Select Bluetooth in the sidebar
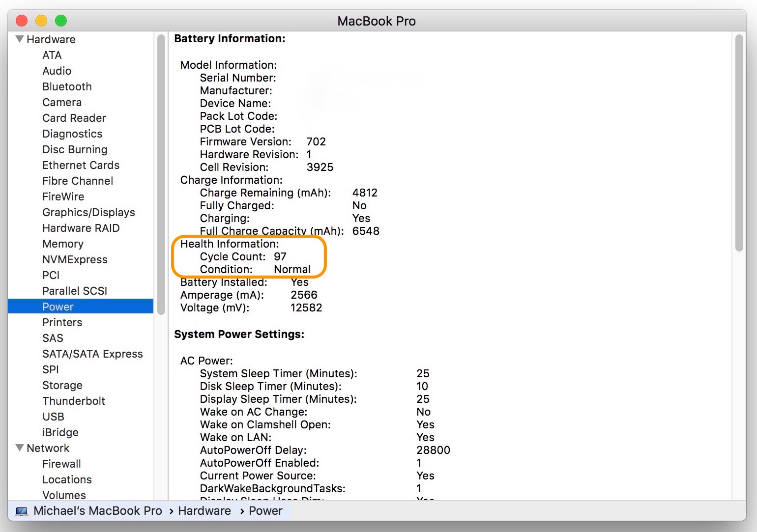The height and width of the screenshot is (532, 757). click(67, 86)
